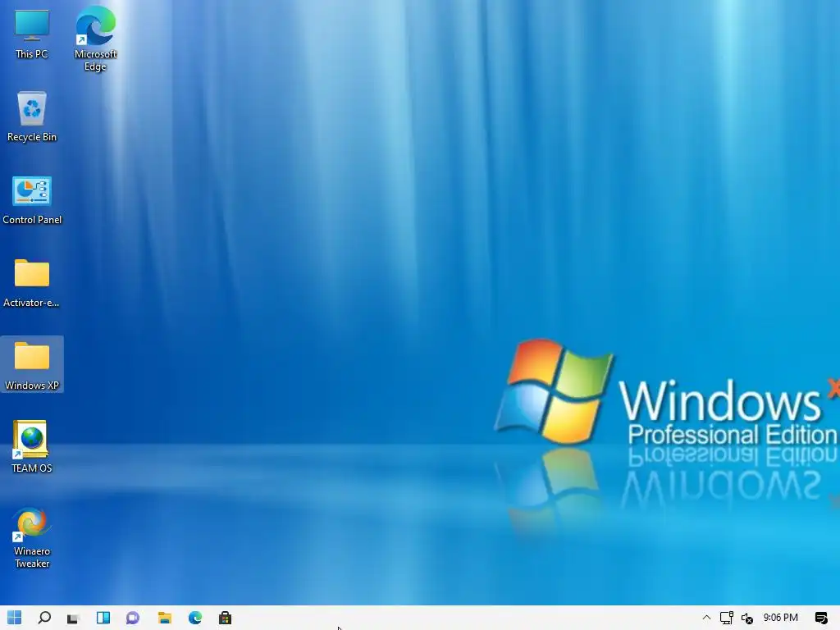
Task: Click the network status tray icon
Action: (727, 618)
